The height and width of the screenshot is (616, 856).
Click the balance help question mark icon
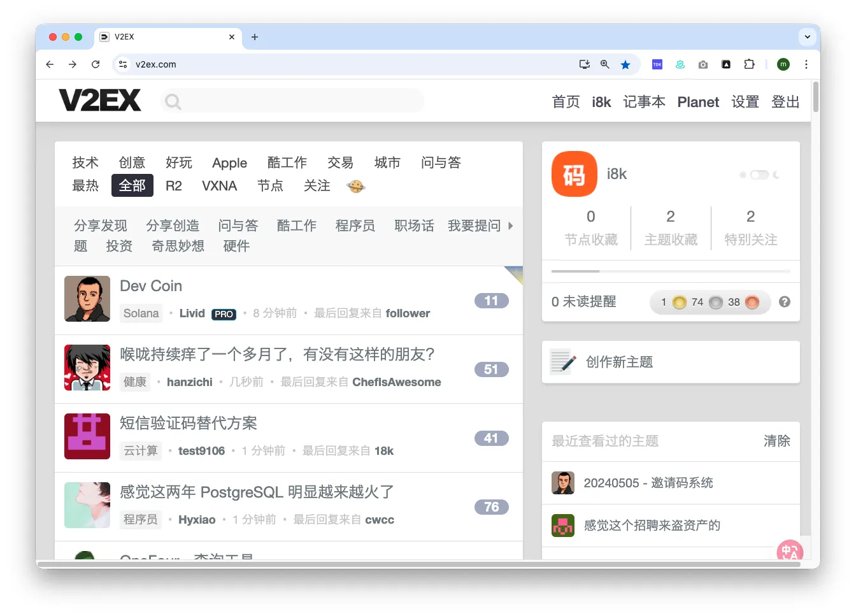click(785, 302)
